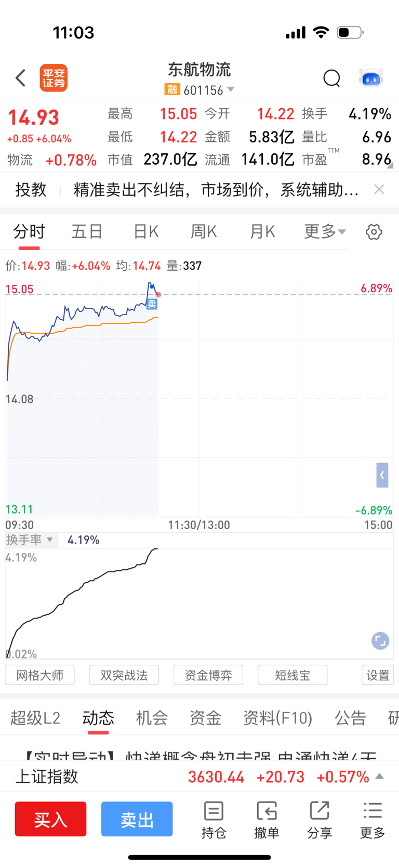The image size is (399, 868).
Task: Switch to the 日K tab
Action: click(x=146, y=231)
